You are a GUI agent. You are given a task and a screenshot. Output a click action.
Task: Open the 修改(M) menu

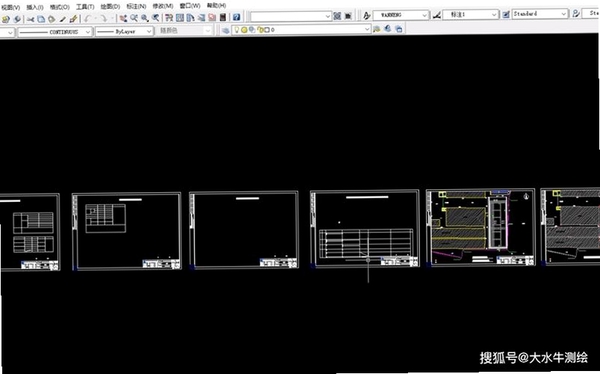click(163, 6)
